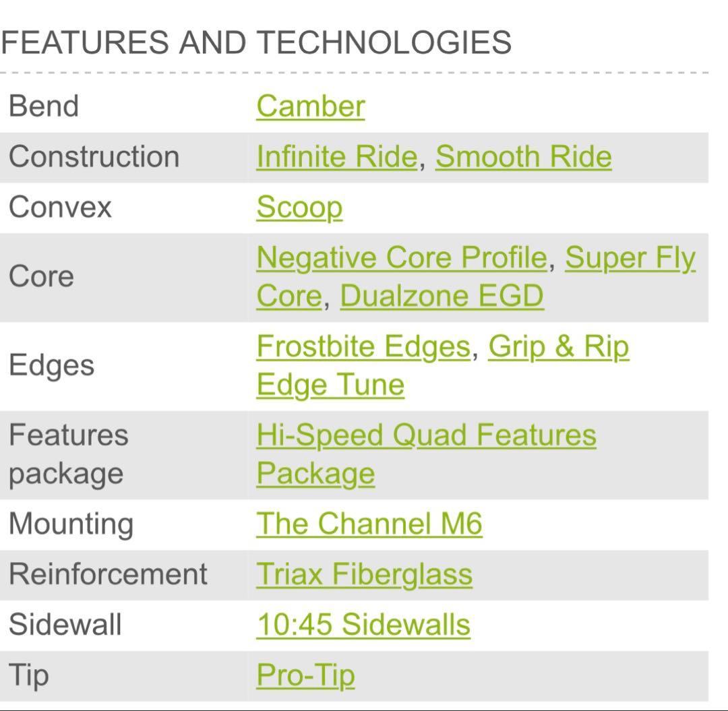Open the Frostbite Edges link
The width and height of the screenshot is (728, 711).
(x=363, y=347)
